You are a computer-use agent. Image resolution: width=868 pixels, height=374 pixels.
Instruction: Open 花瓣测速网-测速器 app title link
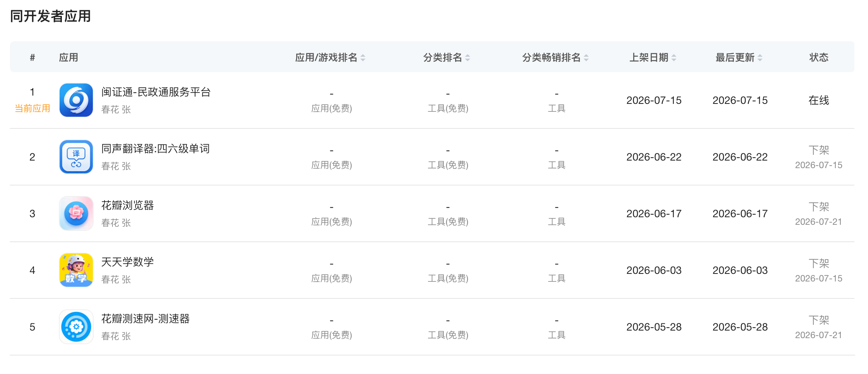point(145,318)
